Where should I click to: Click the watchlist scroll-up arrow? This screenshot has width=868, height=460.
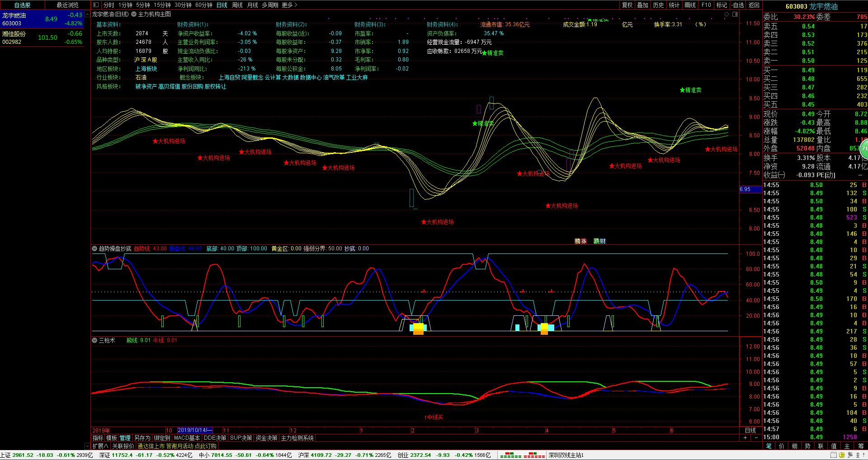(88, 14)
